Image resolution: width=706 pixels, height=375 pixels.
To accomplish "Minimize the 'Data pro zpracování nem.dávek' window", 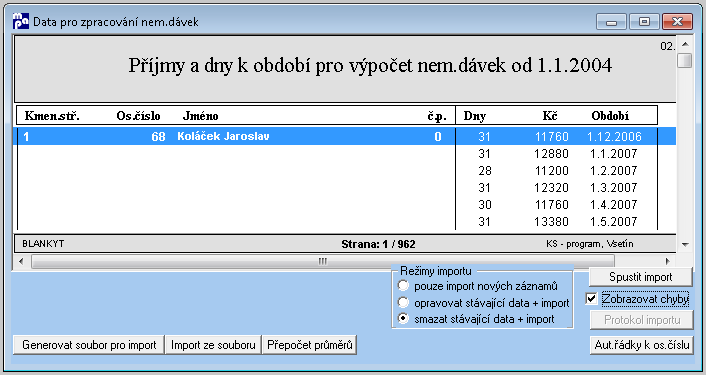I will [x=611, y=22].
